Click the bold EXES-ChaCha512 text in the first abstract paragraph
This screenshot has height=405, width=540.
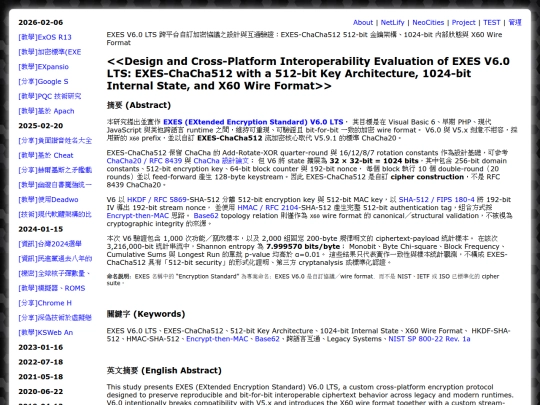pyautogui.click(x=230, y=138)
